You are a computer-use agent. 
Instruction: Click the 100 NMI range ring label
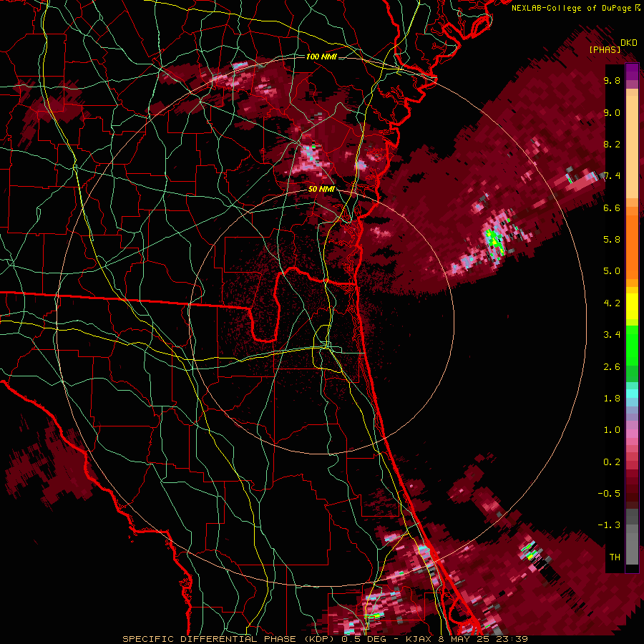[x=321, y=57]
